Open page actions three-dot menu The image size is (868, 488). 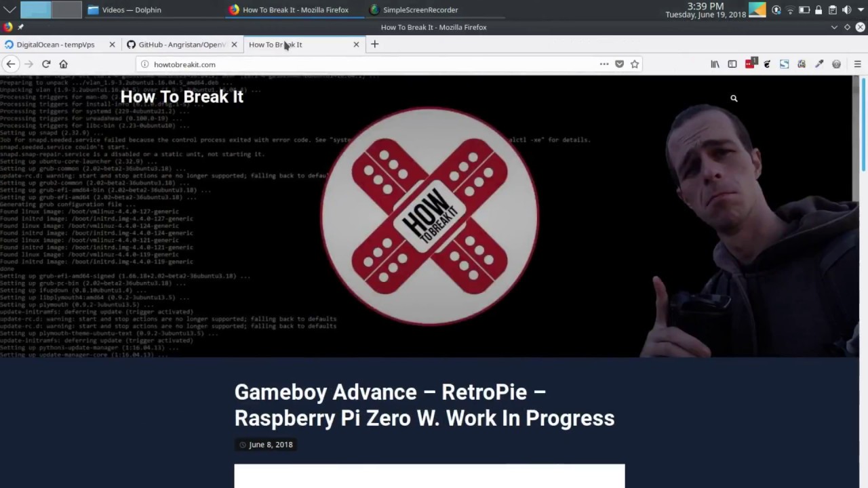click(604, 64)
